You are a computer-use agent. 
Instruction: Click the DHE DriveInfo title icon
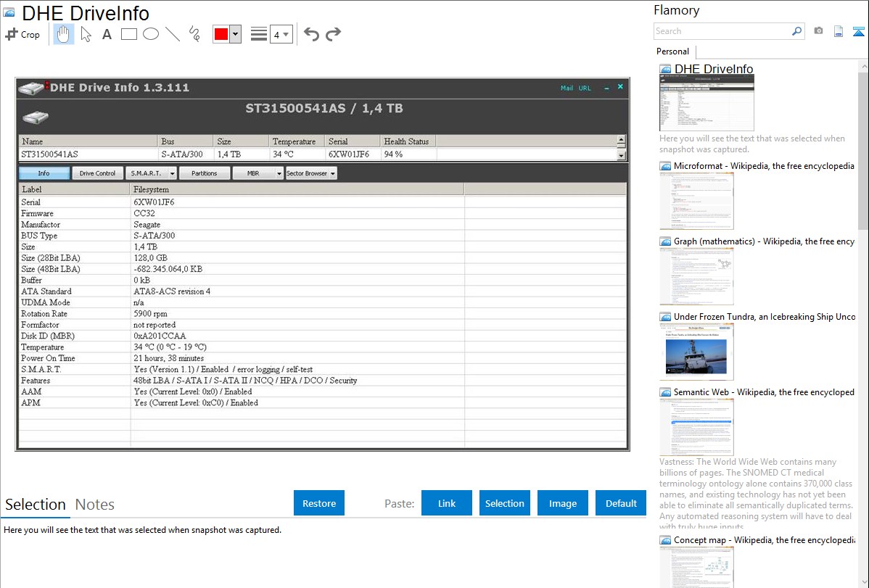point(9,12)
